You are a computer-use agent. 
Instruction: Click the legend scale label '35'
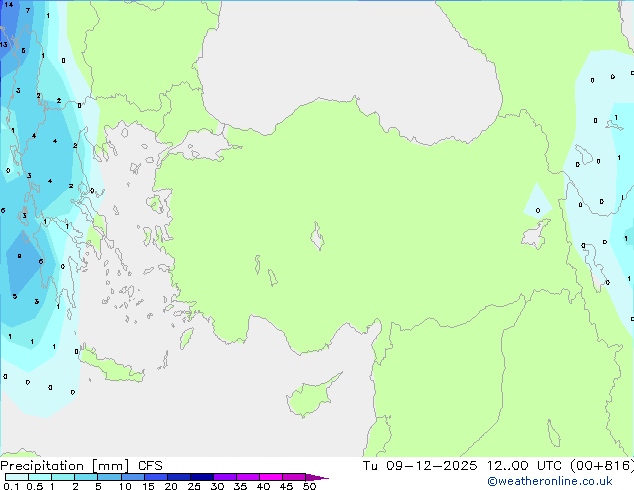tap(240, 486)
